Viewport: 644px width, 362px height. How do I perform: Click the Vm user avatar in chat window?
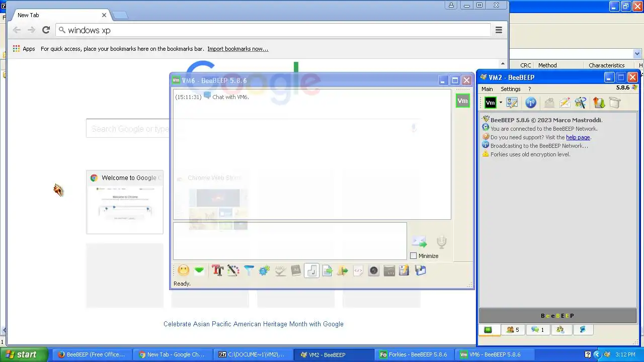pos(462,101)
